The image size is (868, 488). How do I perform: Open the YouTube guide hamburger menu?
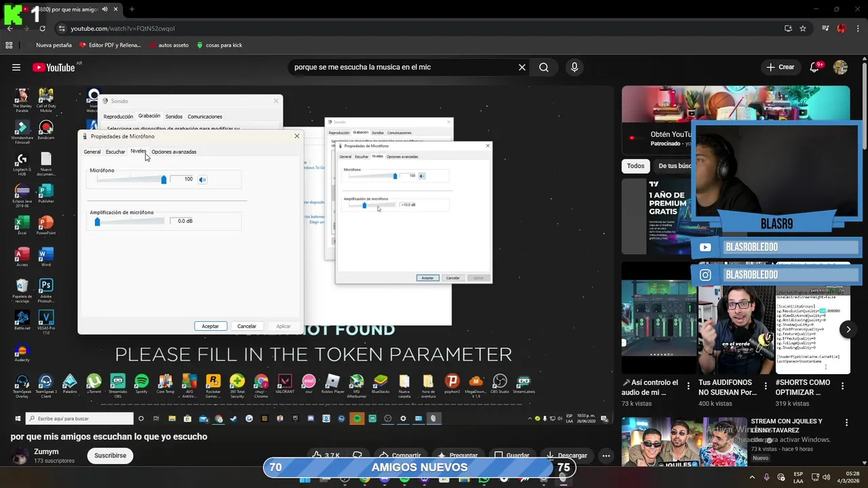[16, 67]
